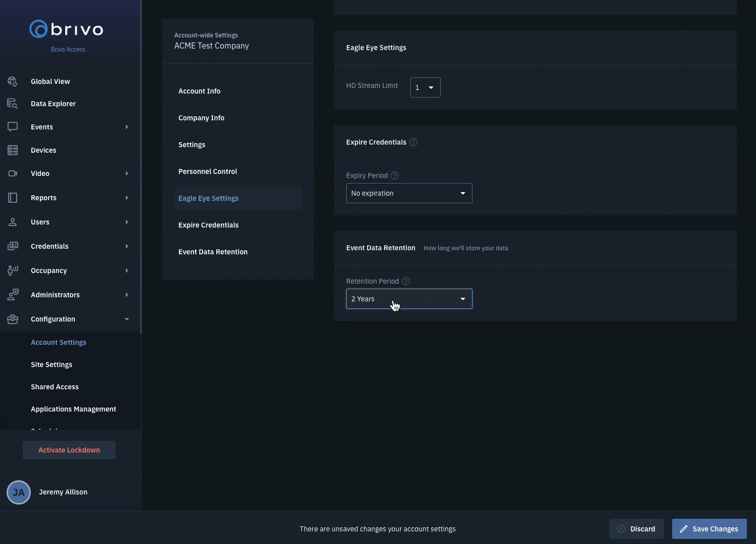Expand the Credentials submenu arrow
Viewport: 756px width, 544px height.
tap(127, 246)
